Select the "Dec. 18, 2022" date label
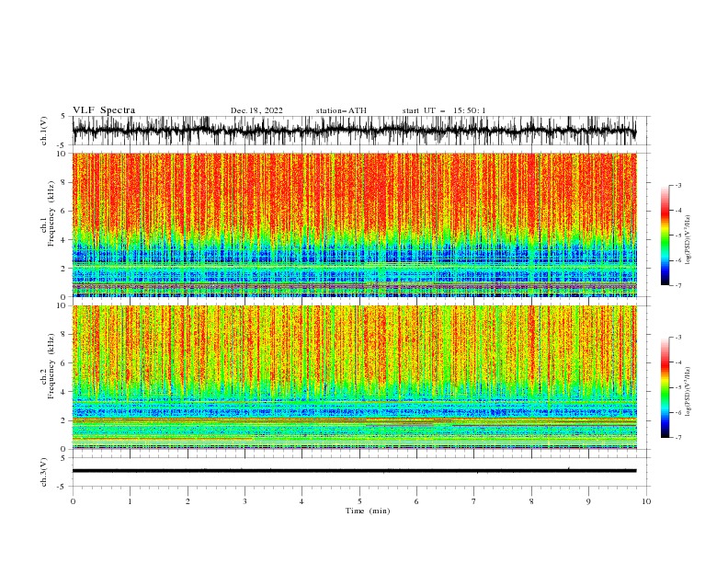Image resolution: width=728 pixels, height=563 pixels. 256,110
